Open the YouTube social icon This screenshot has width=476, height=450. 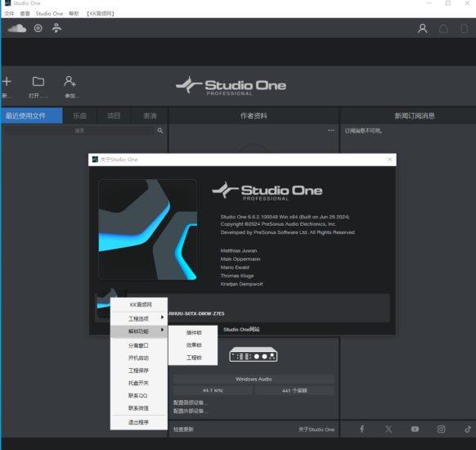coord(415,429)
